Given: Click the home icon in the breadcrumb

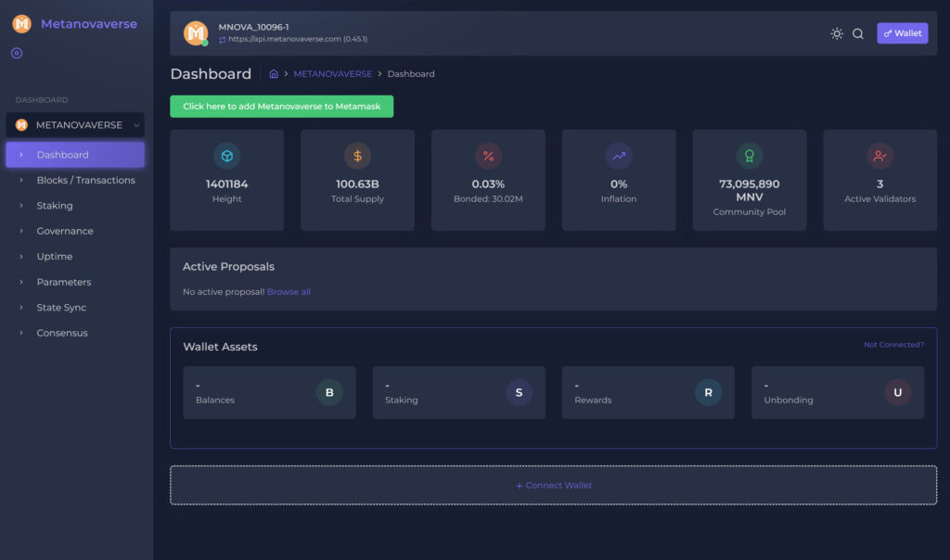Looking at the screenshot, I should click(x=274, y=73).
